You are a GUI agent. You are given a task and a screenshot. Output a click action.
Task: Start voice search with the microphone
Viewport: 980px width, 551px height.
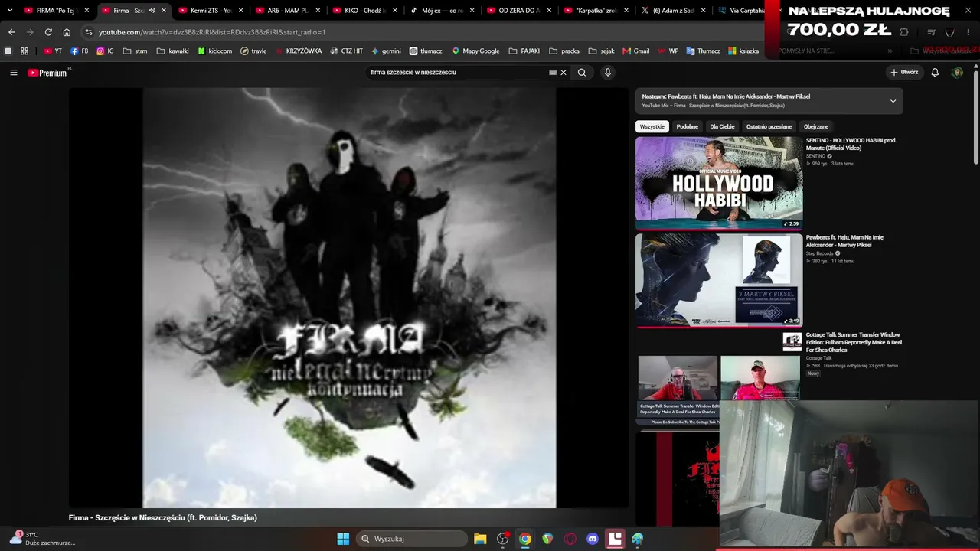point(608,73)
